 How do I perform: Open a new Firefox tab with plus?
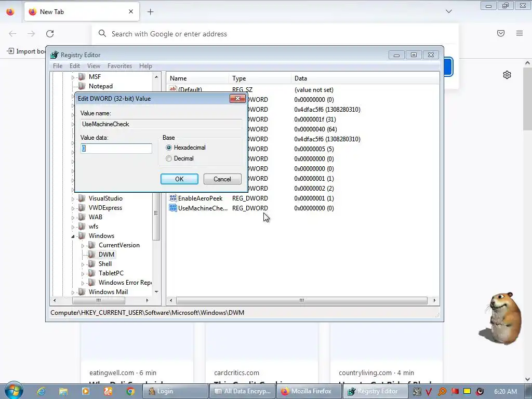point(150,12)
